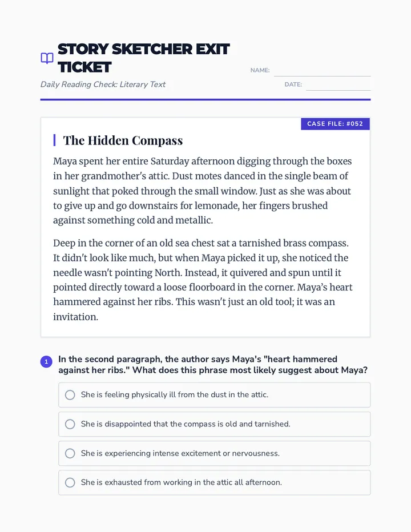Click the question number 1 circle badge
The width and height of the screenshot is (411, 532).
46,362
